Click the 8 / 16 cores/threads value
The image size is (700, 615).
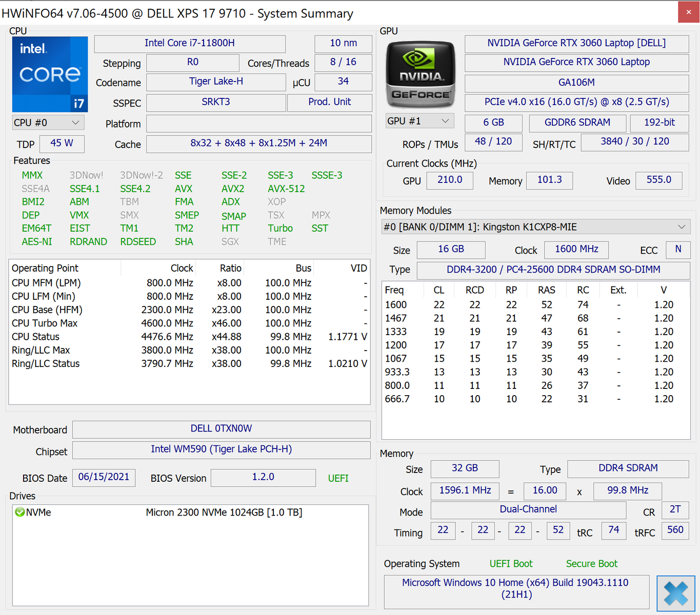343,62
